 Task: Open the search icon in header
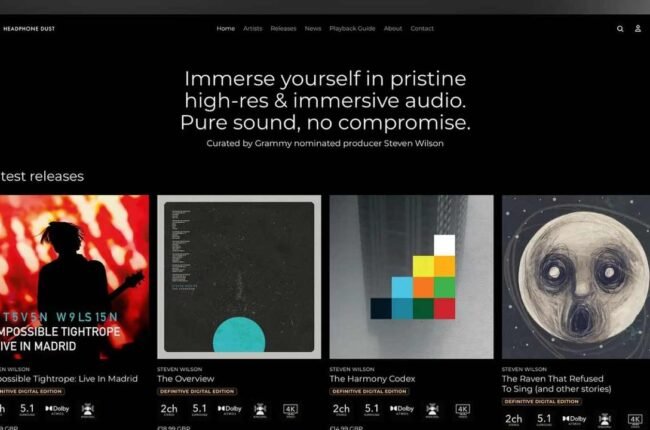coord(620,29)
